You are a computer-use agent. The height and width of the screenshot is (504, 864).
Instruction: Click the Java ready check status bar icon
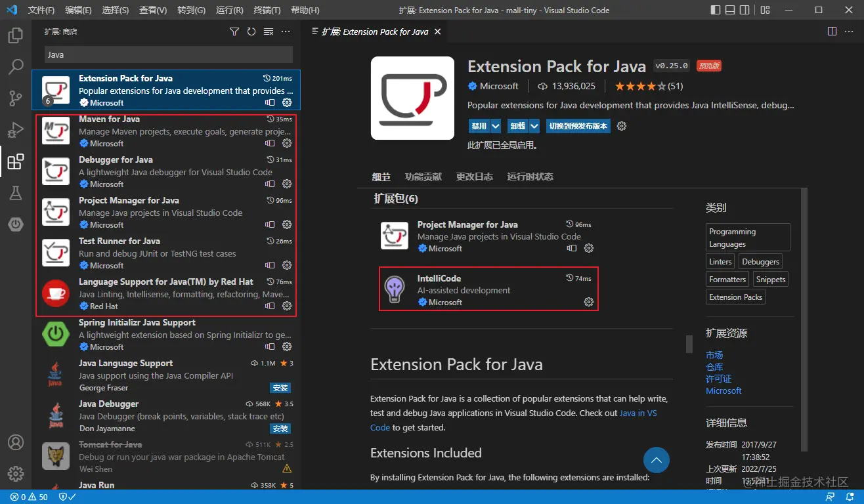coord(67,497)
